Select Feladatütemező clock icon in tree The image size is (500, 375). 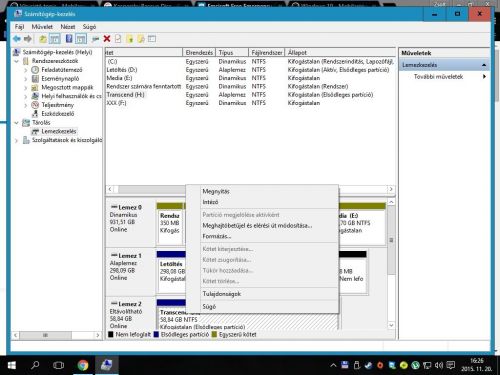point(35,70)
